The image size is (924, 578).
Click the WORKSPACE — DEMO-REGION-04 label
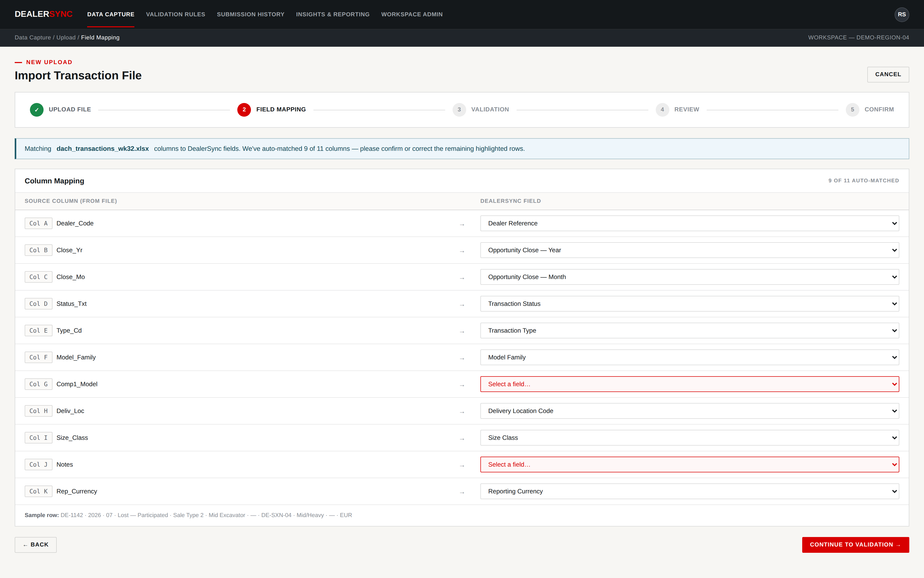click(858, 38)
